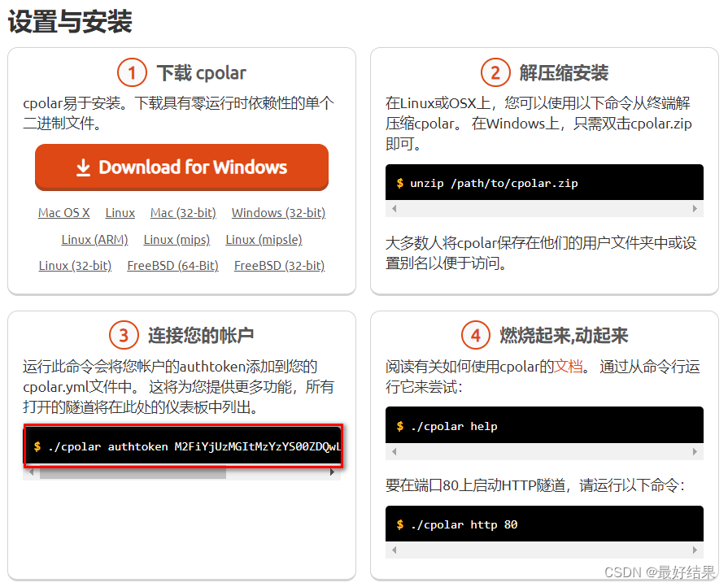
Task: Select the Linux (mips) download link
Action: pos(177,240)
